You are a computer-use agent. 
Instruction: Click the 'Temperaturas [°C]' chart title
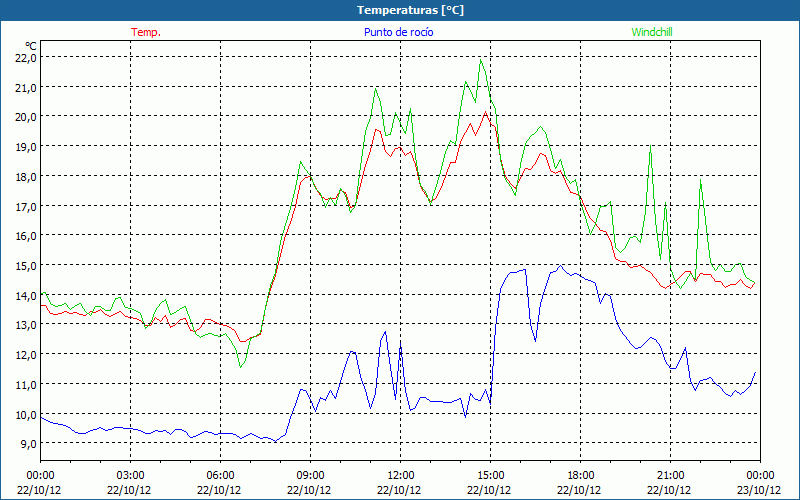410,10
